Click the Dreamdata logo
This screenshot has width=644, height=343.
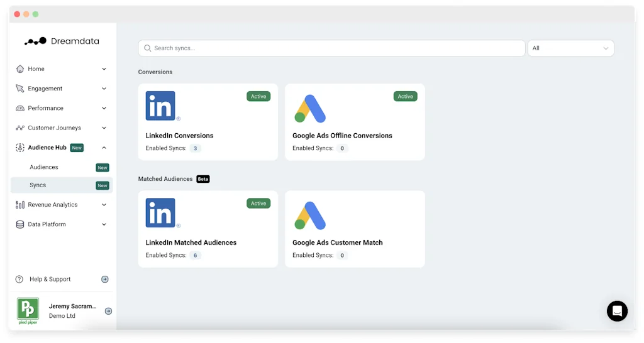62,41
